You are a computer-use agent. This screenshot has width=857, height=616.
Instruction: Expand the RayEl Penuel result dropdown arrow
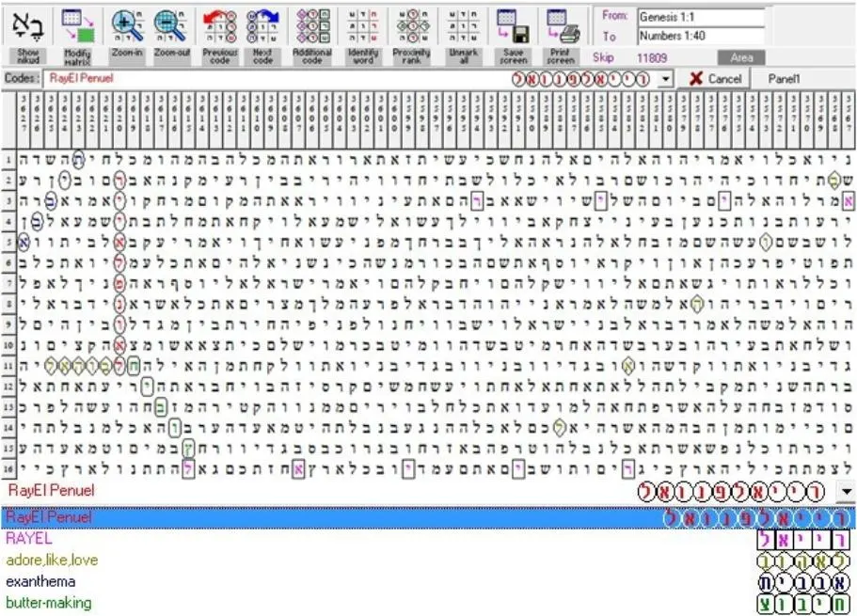coord(846,491)
